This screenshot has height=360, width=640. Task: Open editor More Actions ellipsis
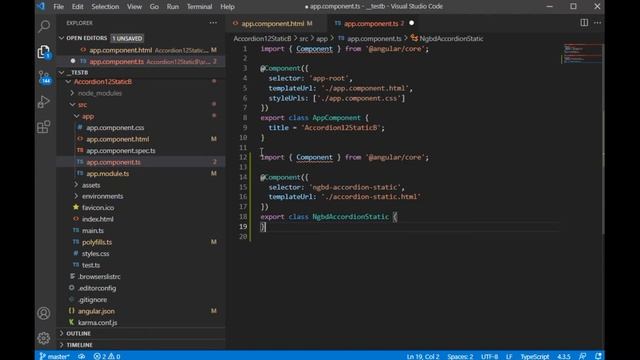tap(597, 23)
